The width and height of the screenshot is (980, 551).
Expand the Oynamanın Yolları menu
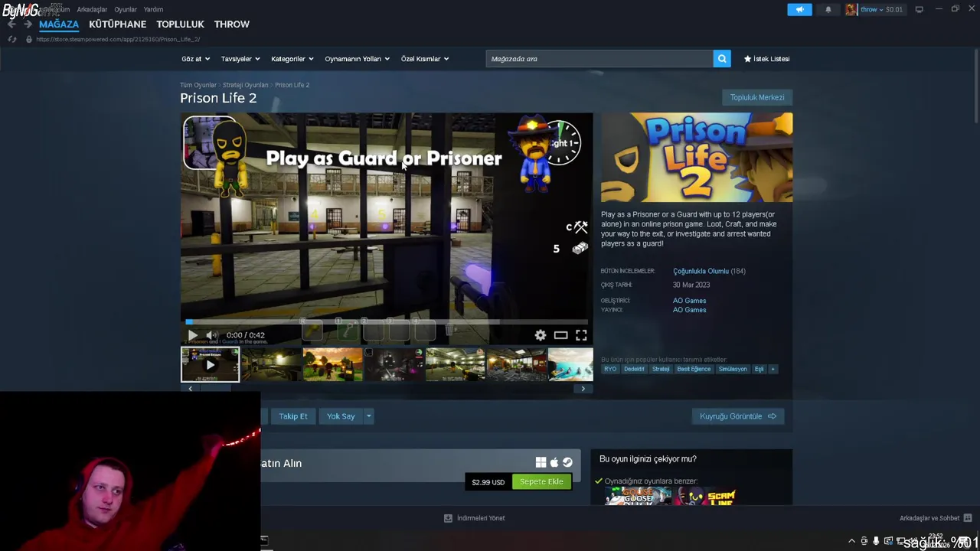(358, 59)
